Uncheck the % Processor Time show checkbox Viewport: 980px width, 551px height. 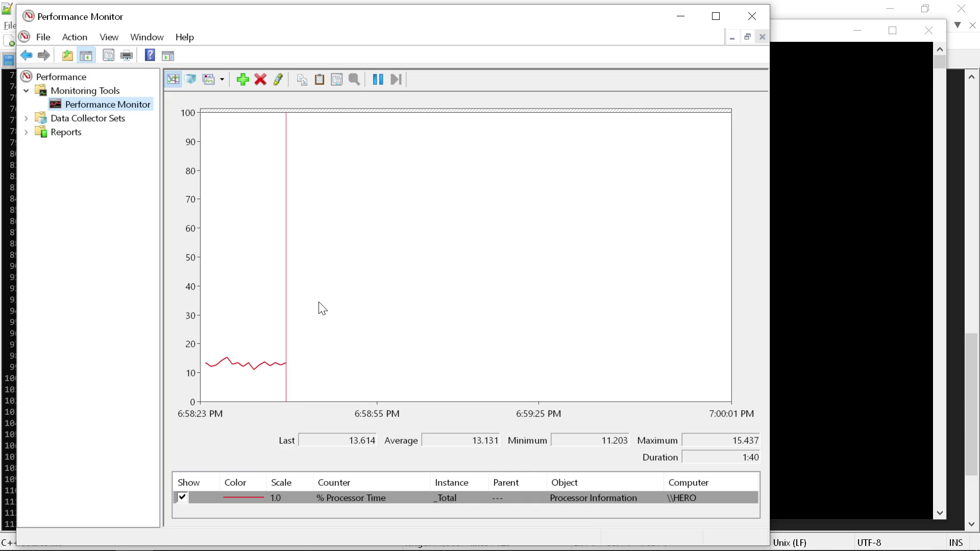coord(182,497)
